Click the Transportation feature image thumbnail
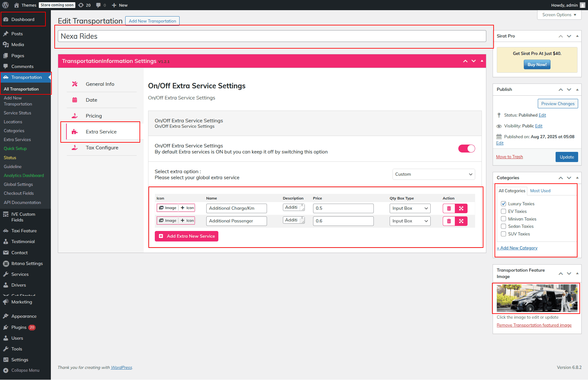Screen dimensions: 588x380 pos(537,298)
